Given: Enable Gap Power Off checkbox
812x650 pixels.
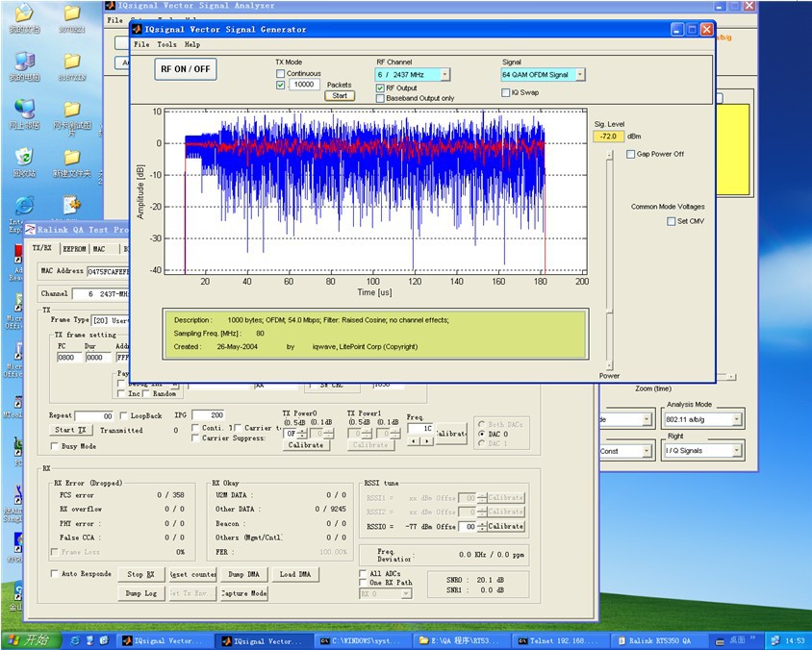Looking at the screenshot, I should [630, 154].
